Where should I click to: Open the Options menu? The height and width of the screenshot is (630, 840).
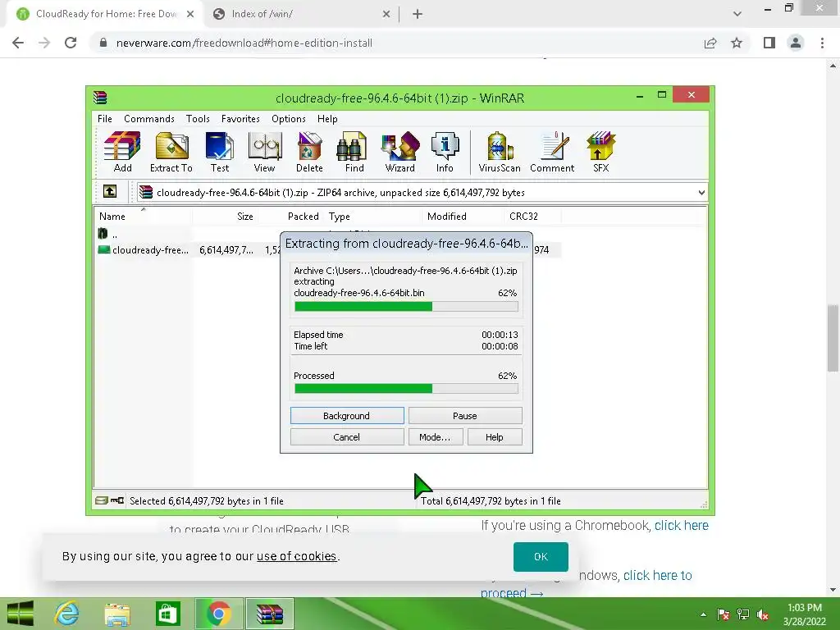(x=288, y=118)
